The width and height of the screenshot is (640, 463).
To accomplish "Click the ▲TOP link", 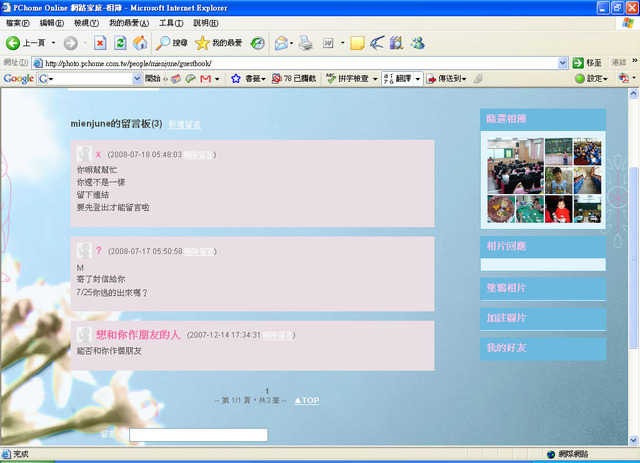I will (307, 400).
